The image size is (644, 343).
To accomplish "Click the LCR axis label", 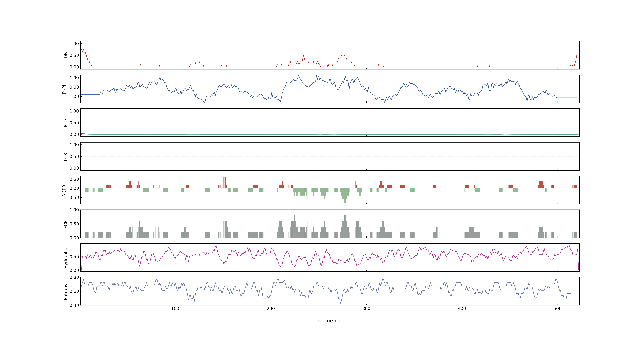I will pos(66,157).
